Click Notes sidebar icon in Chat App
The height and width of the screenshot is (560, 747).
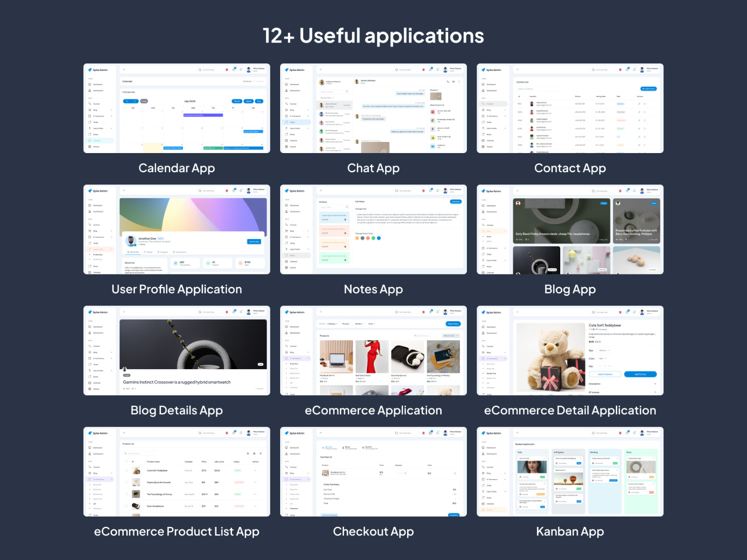(287, 134)
